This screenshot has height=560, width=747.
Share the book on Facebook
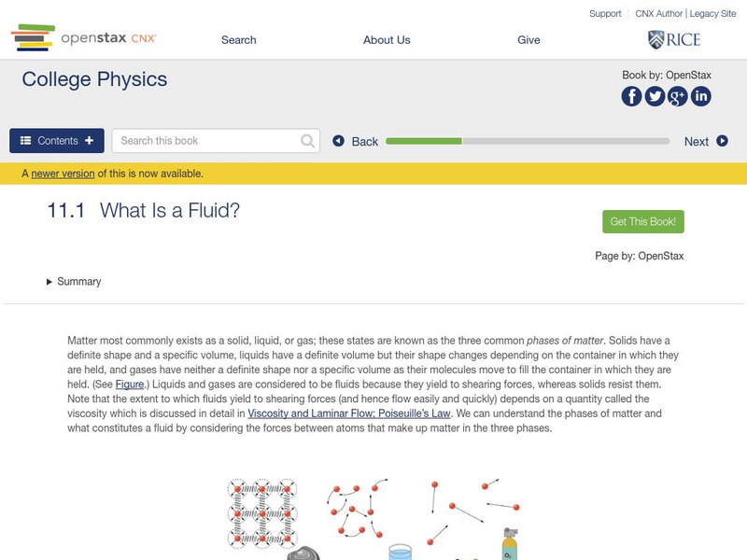click(x=632, y=96)
